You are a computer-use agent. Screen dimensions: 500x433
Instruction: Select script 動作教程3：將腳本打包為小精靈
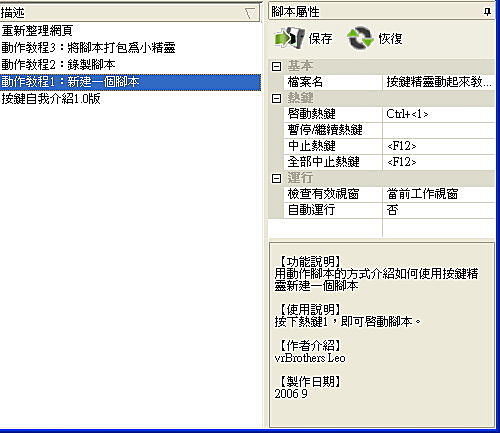coord(130,48)
